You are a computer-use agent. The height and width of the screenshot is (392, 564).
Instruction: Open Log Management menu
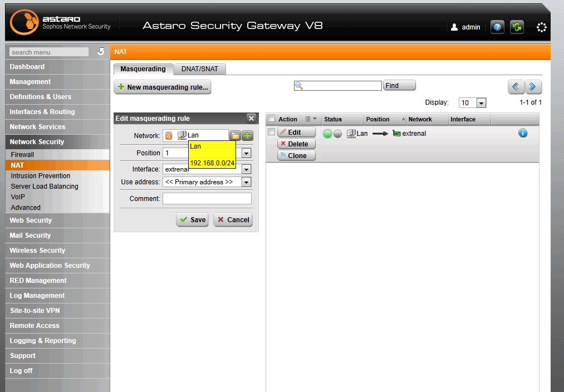[x=57, y=296]
